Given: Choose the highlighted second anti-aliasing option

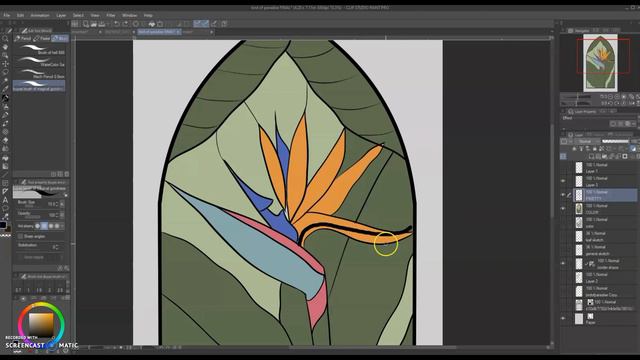Looking at the screenshot, I should click(44, 226).
